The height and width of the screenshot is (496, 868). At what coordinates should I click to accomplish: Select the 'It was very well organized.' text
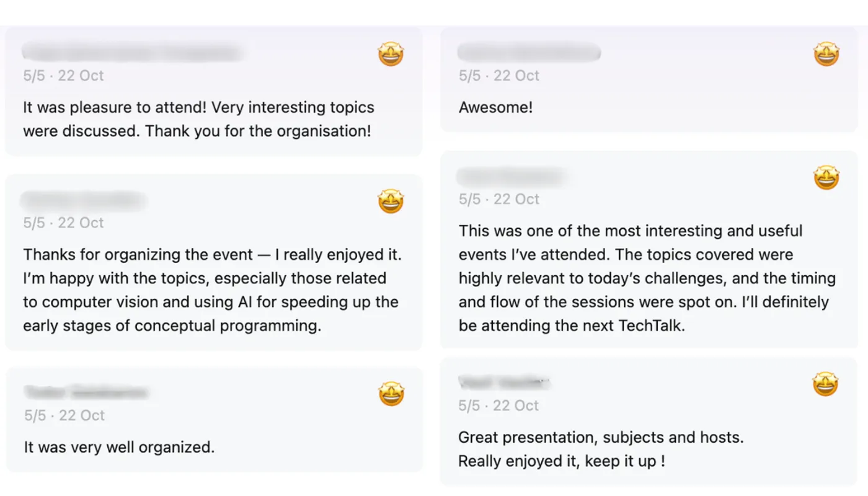(x=119, y=447)
